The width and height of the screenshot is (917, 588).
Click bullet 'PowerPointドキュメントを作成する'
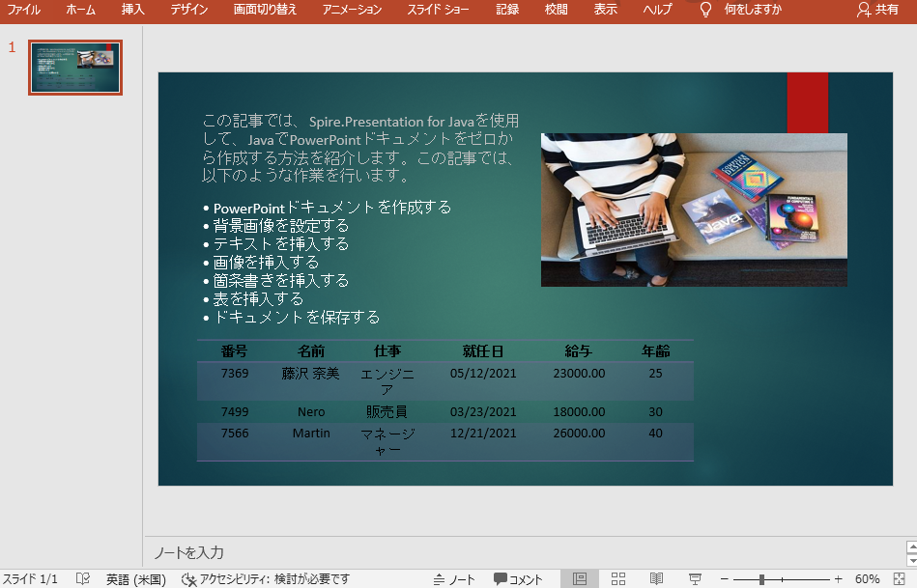pos(331,208)
